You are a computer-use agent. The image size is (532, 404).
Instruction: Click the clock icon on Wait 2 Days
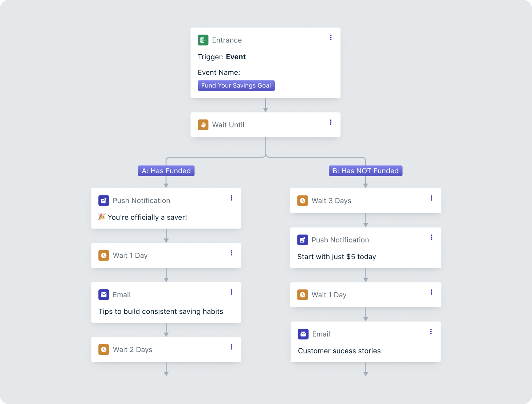tap(104, 349)
